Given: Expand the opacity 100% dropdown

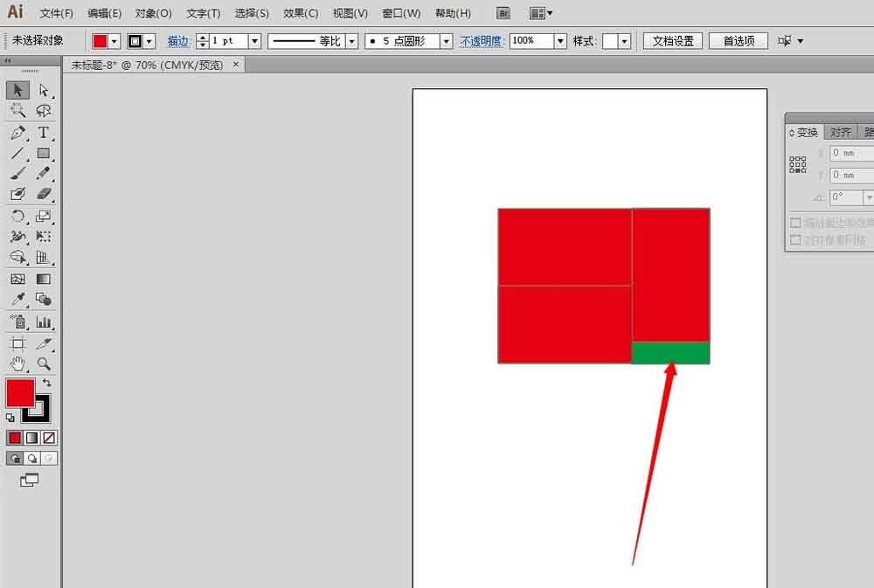Looking at the screenshot, I should click(561, 41).
